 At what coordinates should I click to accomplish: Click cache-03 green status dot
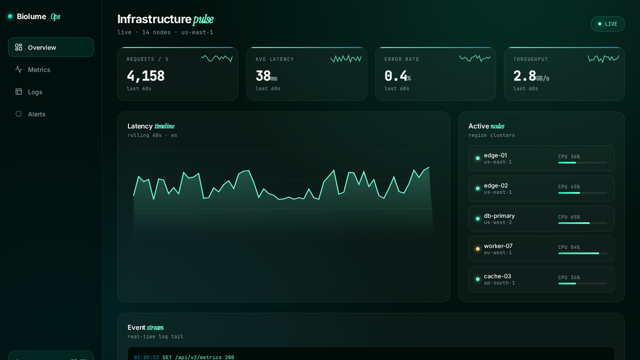tap(478, 279)
